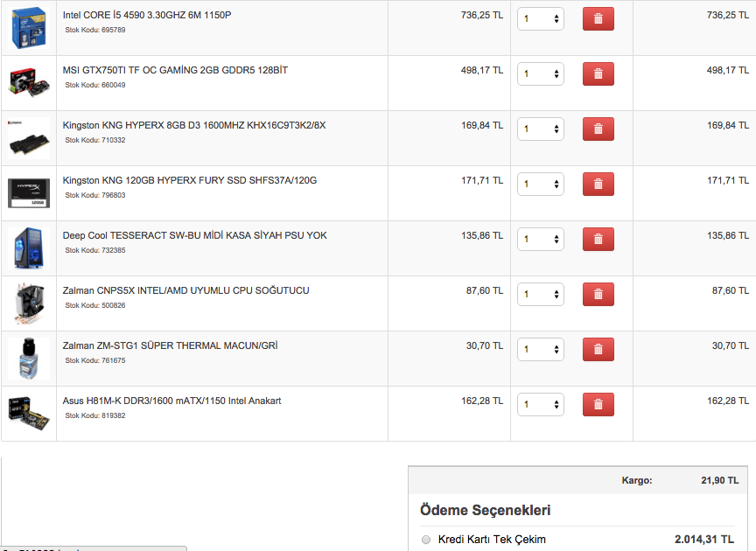The height and width of the screenshot is (551, 756).
Task: Select Kredi Kartı Tek Çekim payment option
Action: (426, 540)
